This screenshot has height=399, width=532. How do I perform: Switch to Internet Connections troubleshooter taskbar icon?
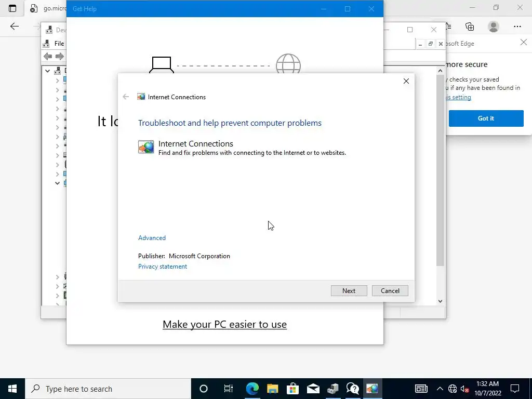point(372,389)
